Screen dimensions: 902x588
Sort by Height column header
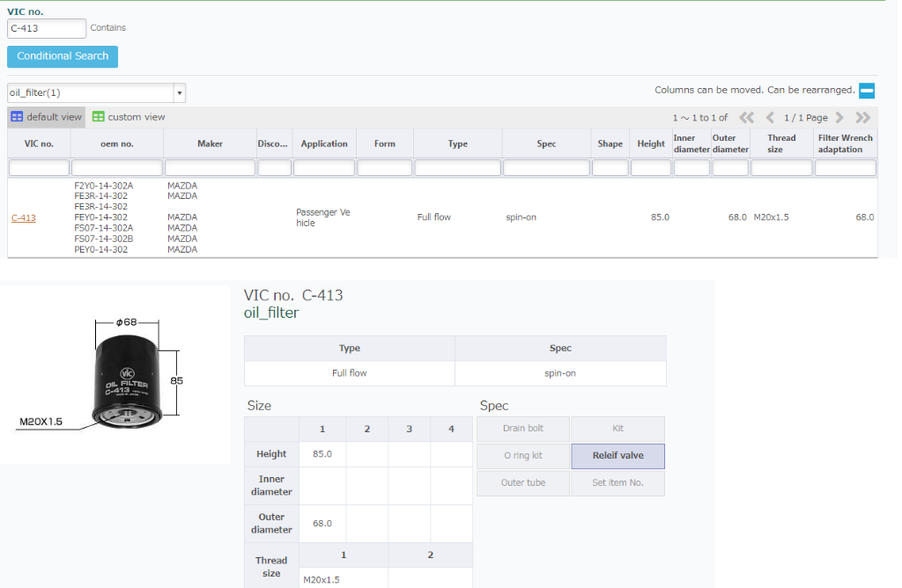click(651, 143)
